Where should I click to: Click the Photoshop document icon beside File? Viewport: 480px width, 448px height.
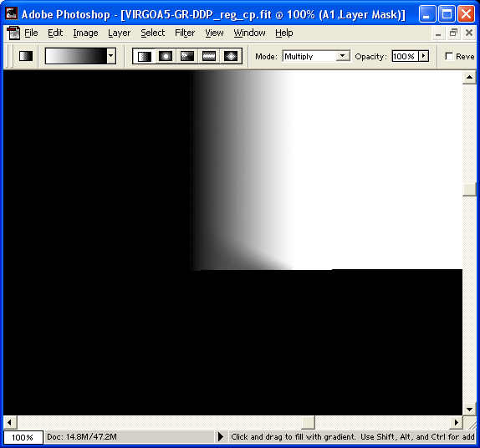tap(13, 33)
